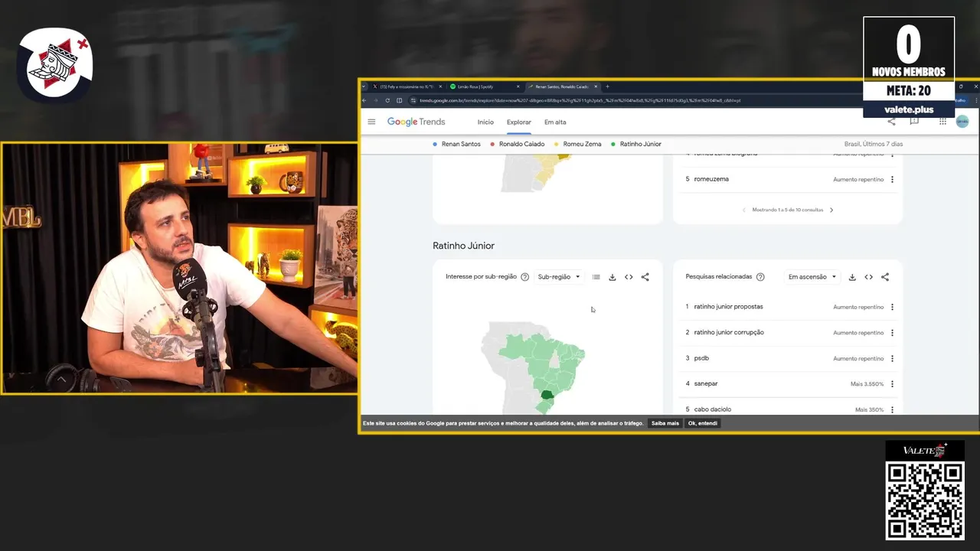Go to next page of Romeu Zema queries
This screenshot has height=551, width=980.
click(831, 210)
